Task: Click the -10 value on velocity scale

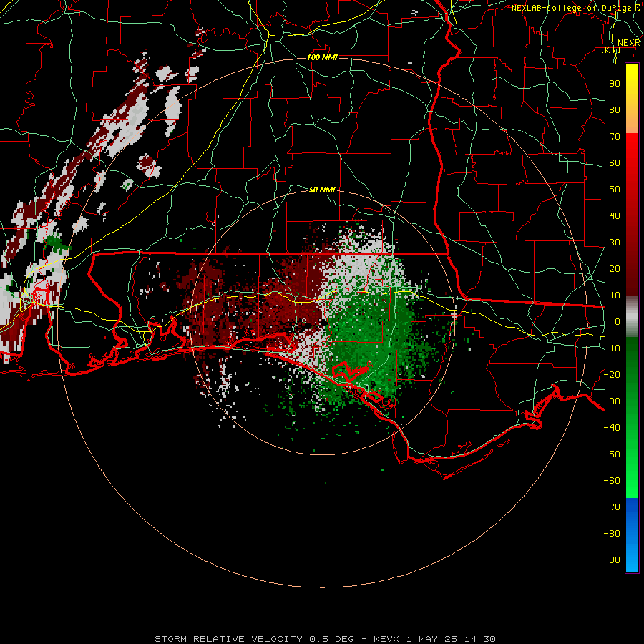Action: pyautogui.click(x=612, y=348)
